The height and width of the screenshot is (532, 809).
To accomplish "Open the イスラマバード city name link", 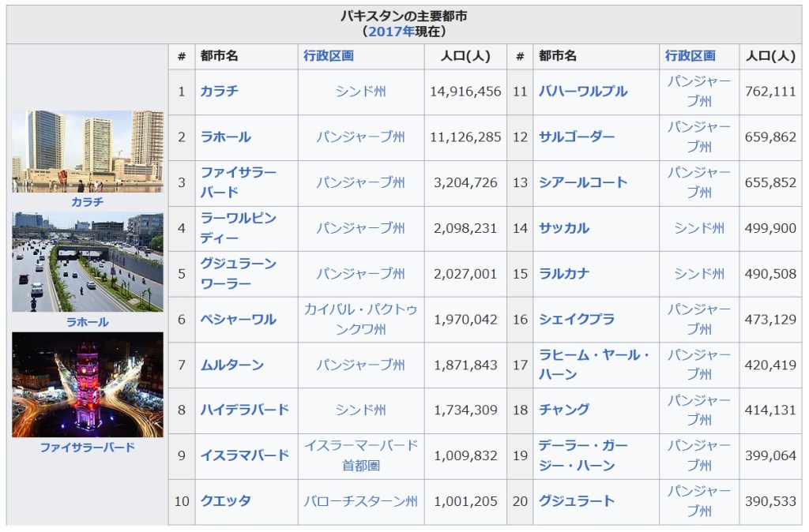I will coord(244,455).
